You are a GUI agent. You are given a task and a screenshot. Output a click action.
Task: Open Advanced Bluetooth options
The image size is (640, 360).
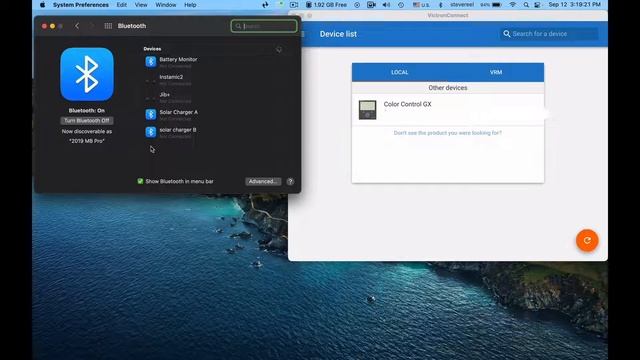point(263,181)
